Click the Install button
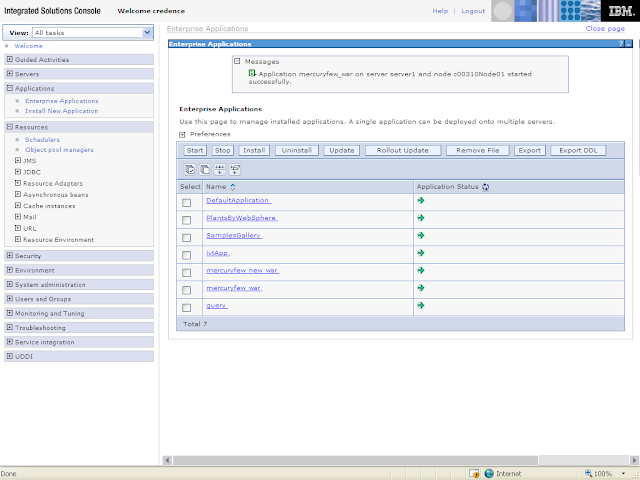The image size is (640, 480). tap(254, 151)
